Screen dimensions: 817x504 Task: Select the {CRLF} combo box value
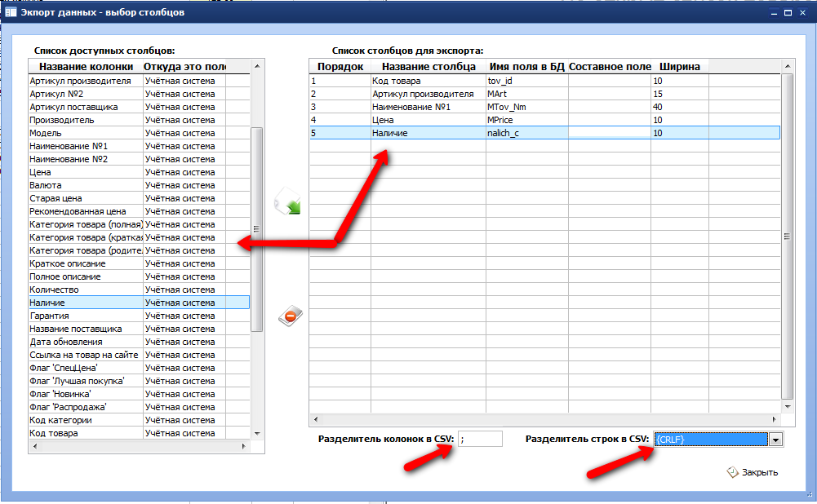click(x=711, y=440)
